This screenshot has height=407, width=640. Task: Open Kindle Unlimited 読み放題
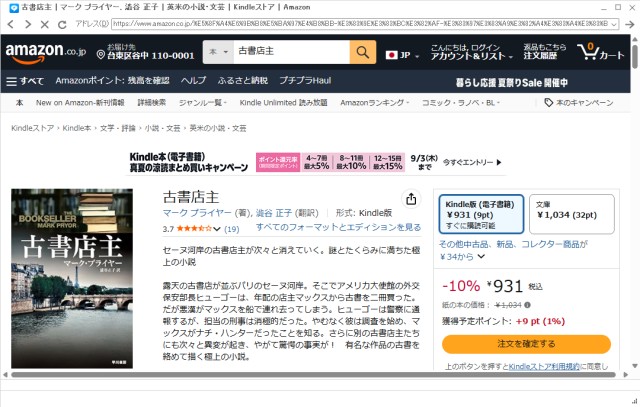pyautogui.click(x=283, y=103)
